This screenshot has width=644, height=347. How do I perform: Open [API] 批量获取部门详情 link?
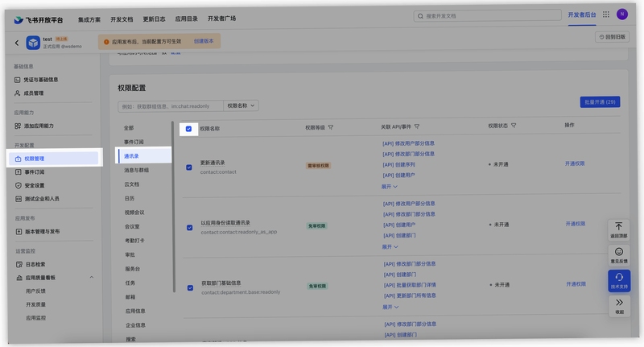click(410, 285)
